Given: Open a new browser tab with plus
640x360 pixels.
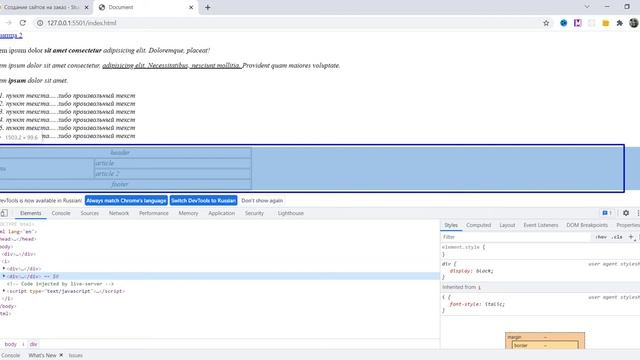Looking at the screenshot, I should 208,7.
